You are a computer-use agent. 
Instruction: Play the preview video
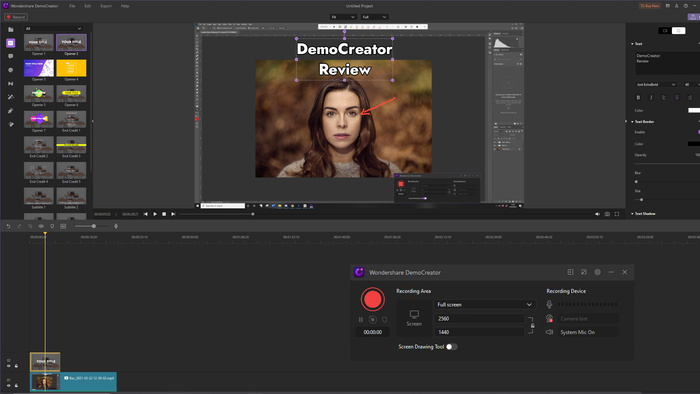coord(155,214)
